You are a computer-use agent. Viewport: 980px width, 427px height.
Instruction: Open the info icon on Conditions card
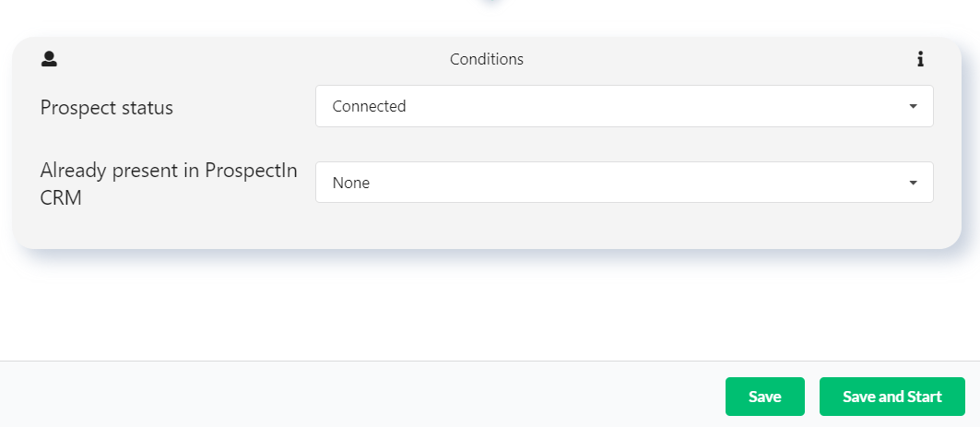[x=920, y=59]
